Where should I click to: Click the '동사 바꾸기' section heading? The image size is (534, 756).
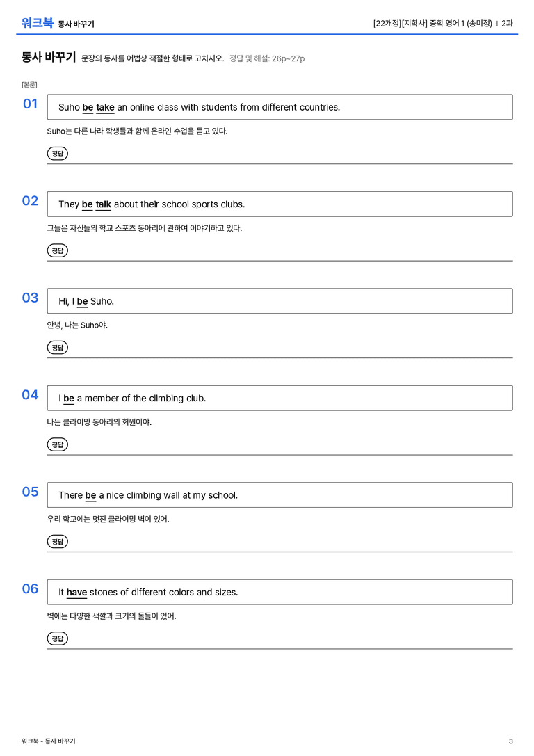pyautogui.click(x=49, y=57)
